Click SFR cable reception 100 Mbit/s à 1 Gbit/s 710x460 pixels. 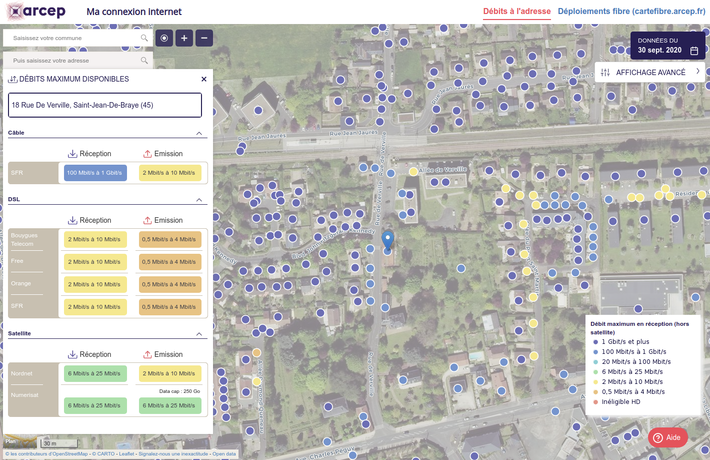click(95, 172)
